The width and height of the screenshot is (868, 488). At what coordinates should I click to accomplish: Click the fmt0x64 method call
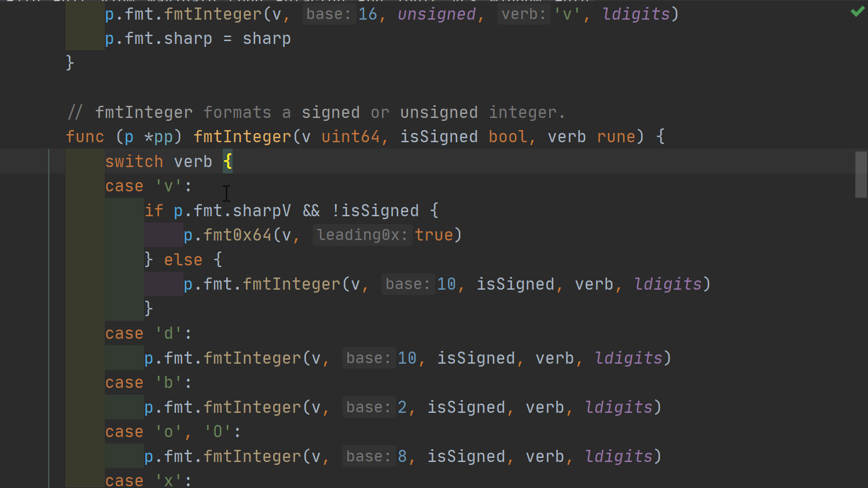(x=237, y=235)
